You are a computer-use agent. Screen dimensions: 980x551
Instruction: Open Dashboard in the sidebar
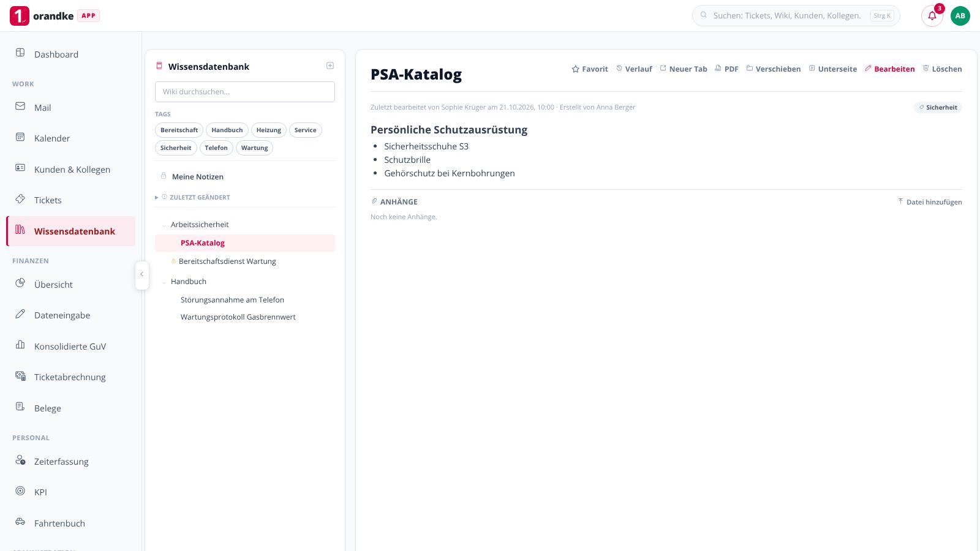(70, 54)
